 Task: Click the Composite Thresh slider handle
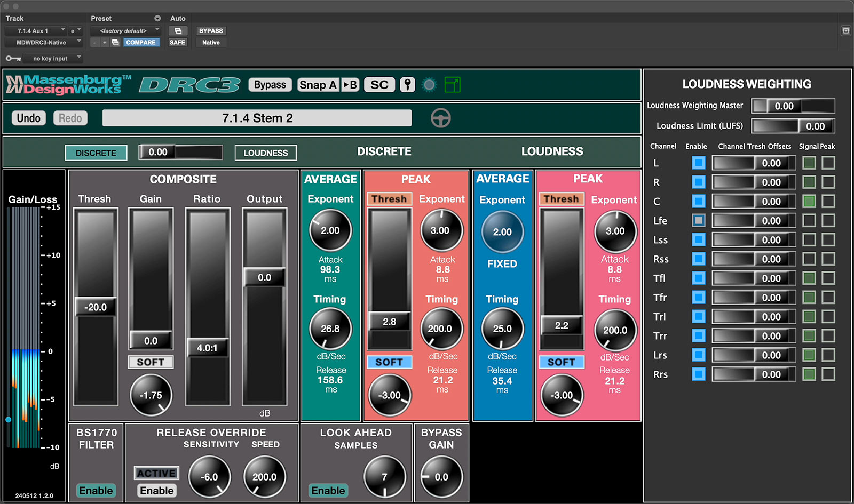(x=96, y=307)
